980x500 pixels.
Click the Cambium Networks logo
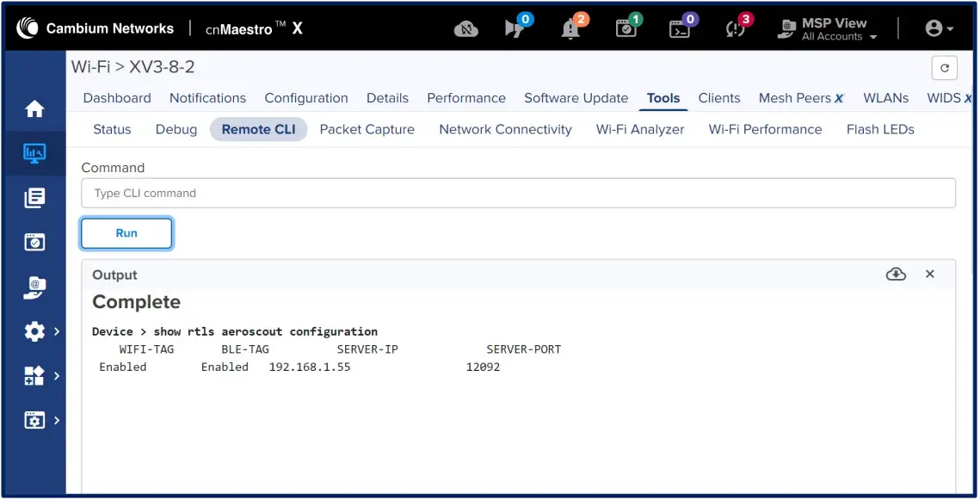(x=95, y=28)
